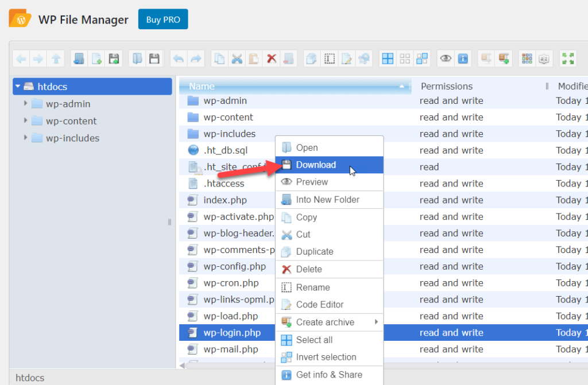The width and height of the screenshot is (588, 385).
Task: Click the Duplicate toolbar icon
Action: (x=312, y=59)
